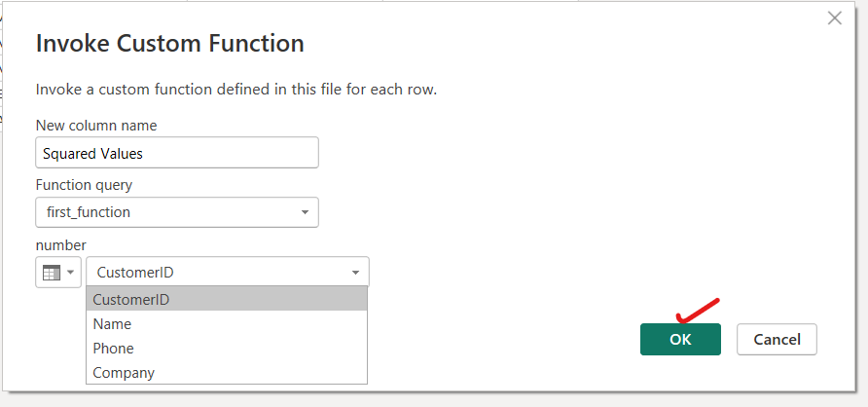868x407 pixels.
Task: Select the Company column option
Action: pyautogui.click(x=124, y=373)
